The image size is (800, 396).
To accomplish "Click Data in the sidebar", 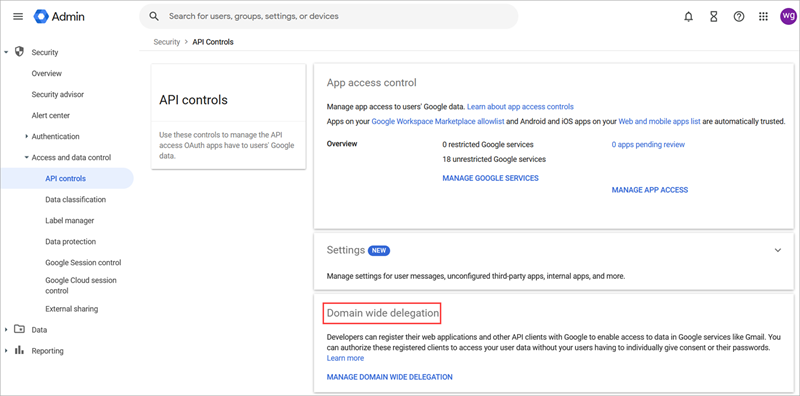I will (39, 330).
